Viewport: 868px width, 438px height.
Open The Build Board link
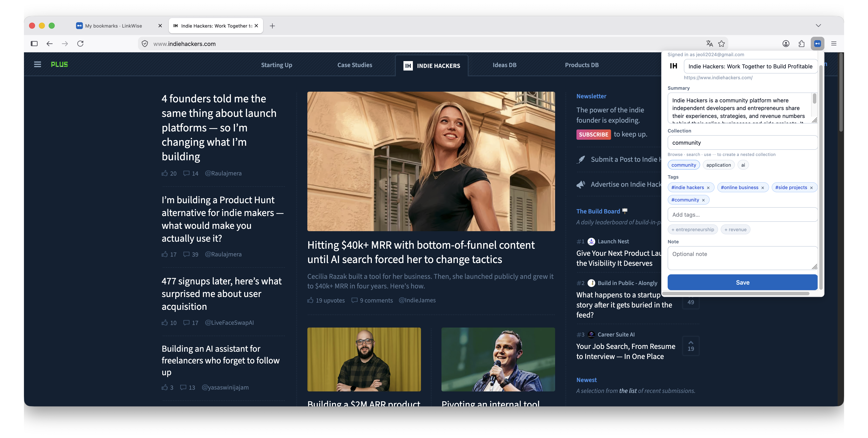pyautogui.click(x=598, y=211)
